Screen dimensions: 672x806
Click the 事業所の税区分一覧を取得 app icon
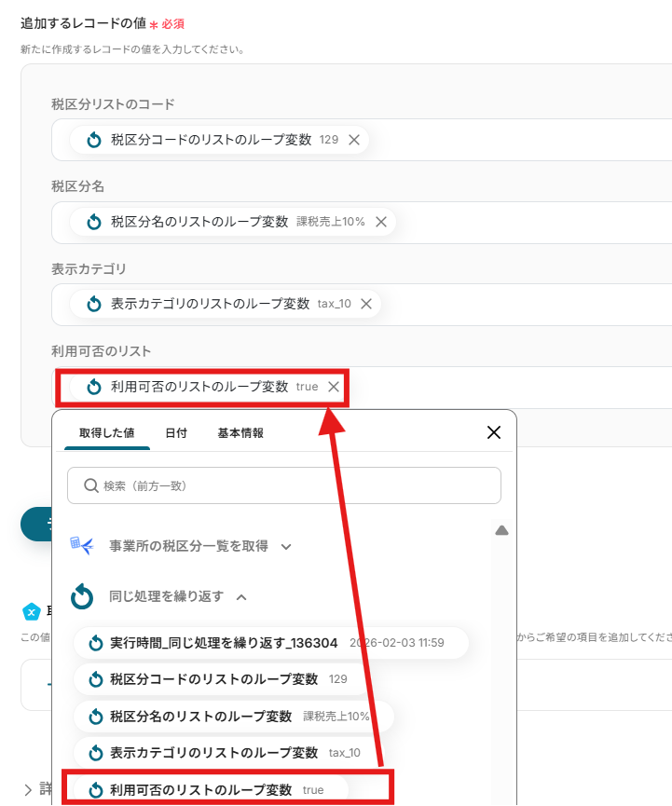click(82, 545)
